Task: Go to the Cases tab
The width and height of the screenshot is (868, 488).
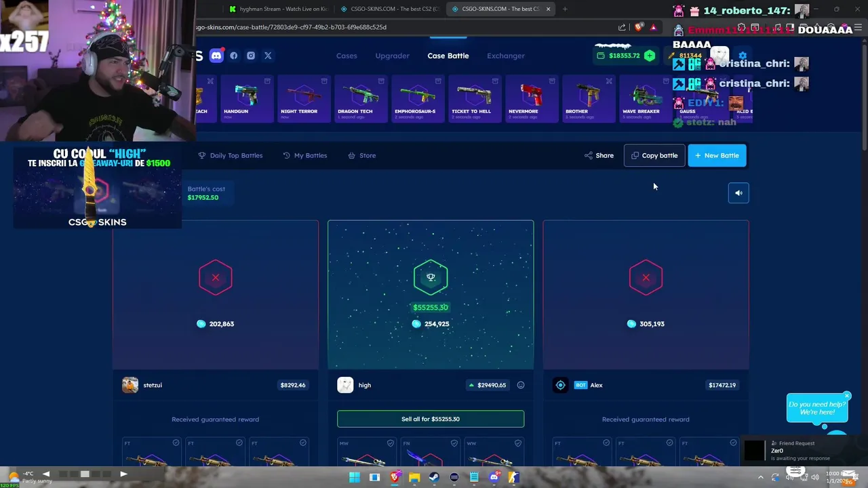Action: pyautogui.click(x=347, y=56)
